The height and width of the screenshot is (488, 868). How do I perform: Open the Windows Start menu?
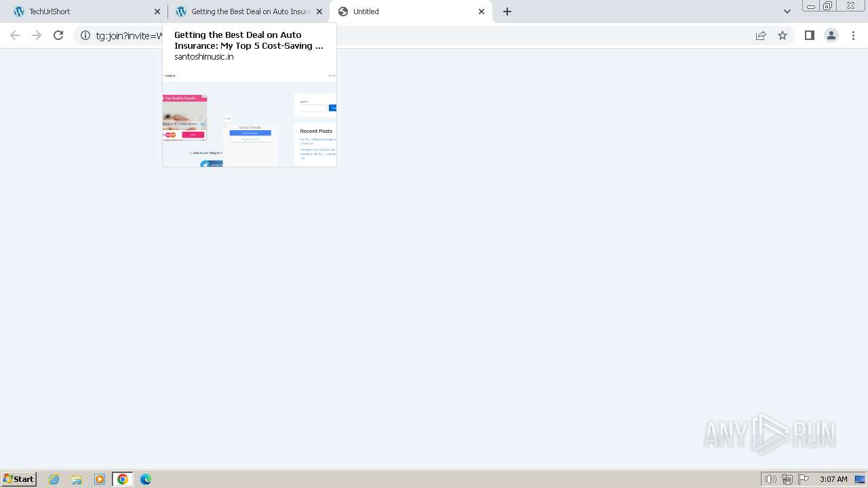click(18, 479)
